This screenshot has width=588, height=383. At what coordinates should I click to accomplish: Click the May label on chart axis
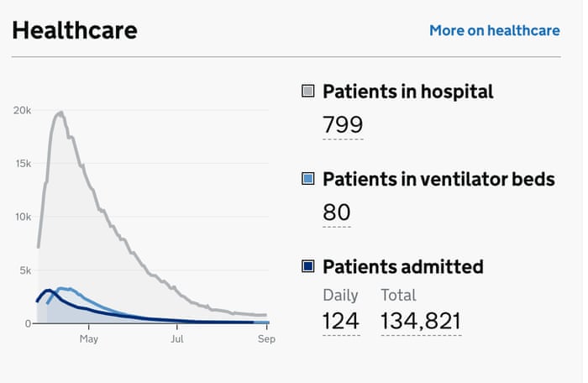[89, 339]
